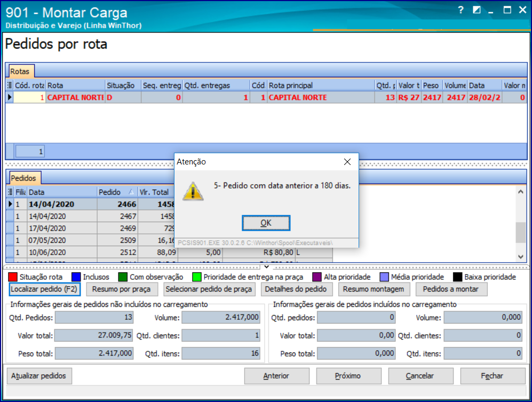
Task: Click the Qtd. Pedidos field showing 13
Action: (x=94, y=318)
